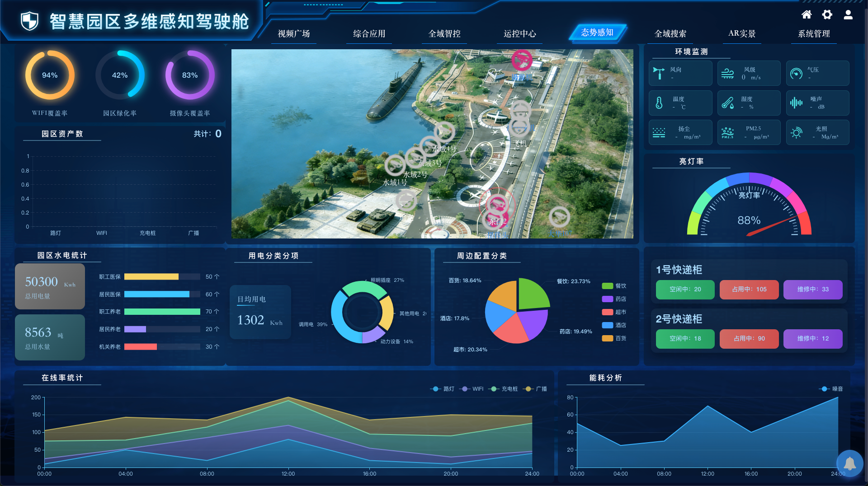Open the AR实景 tab
The height and width of the screenshot is (486, 868).
point(742,34)
